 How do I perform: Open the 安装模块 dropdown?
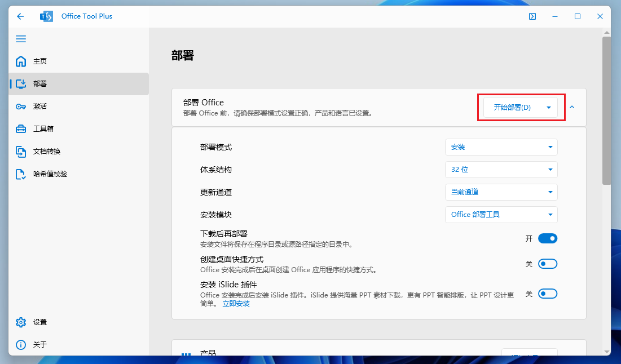501,215
